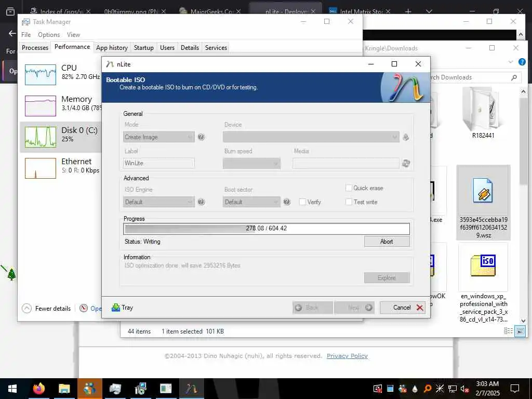List all Firefox tabs with chevron
The image size is (532, 399).
(x=429, y=11)
